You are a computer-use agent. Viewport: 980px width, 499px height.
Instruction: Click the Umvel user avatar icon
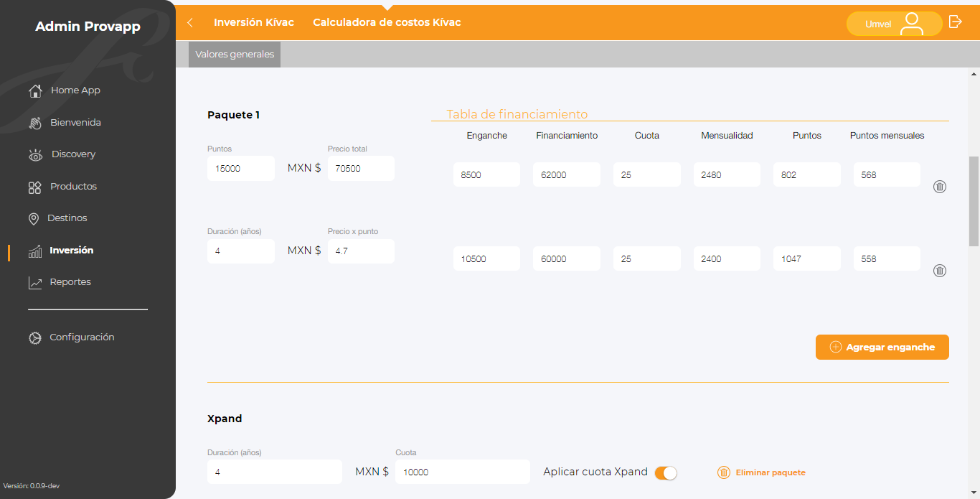pyautogui.click(x=912, y=24)
